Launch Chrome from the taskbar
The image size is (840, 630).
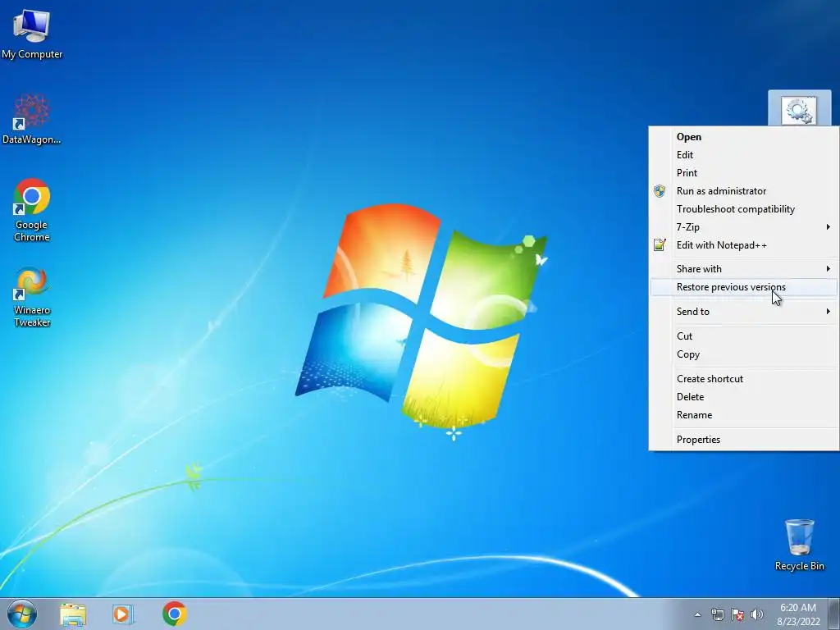click(x=175, y=614)
